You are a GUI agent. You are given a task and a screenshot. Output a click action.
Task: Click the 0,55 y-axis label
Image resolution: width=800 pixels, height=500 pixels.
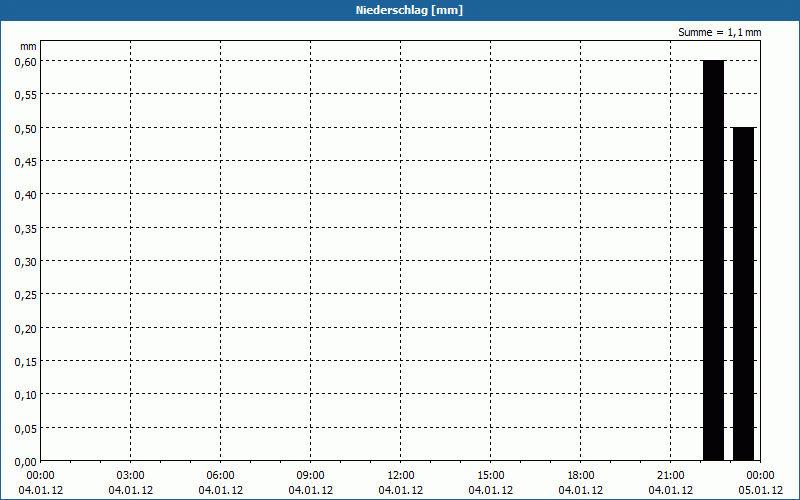coord(26,95)
